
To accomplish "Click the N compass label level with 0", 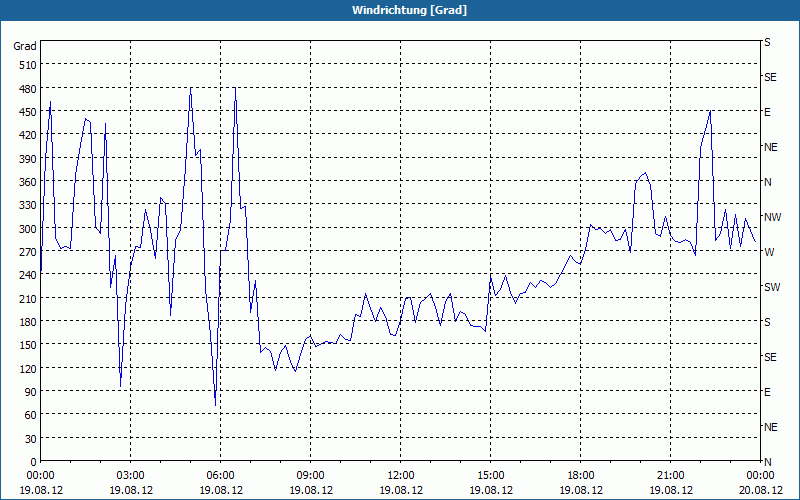I will point(767,462).
